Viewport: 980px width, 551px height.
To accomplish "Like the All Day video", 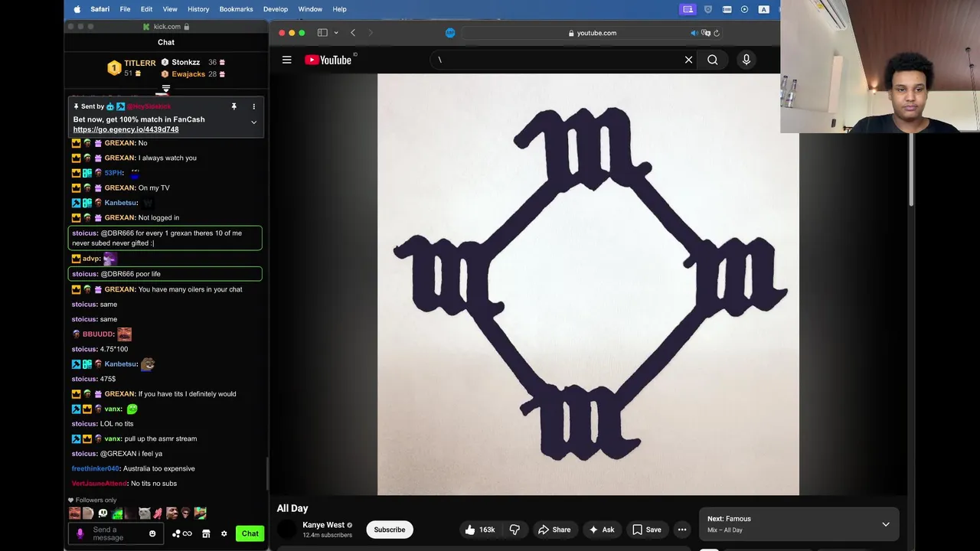I will (480, 530).
